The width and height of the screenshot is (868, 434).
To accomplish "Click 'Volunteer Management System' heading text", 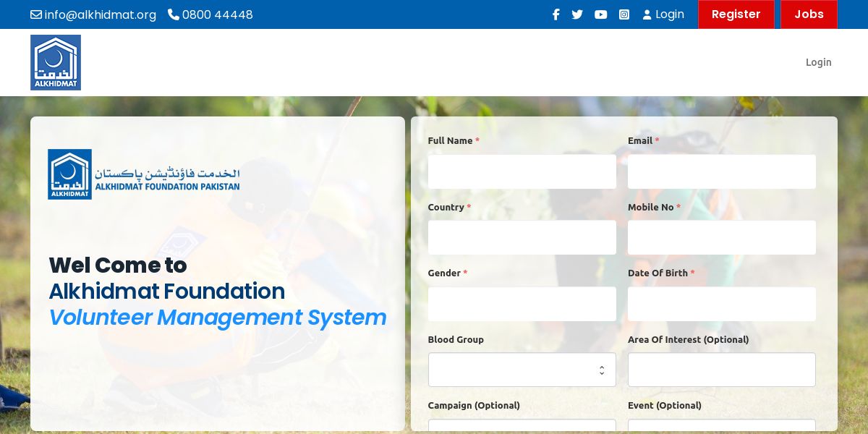I will 218,318.
